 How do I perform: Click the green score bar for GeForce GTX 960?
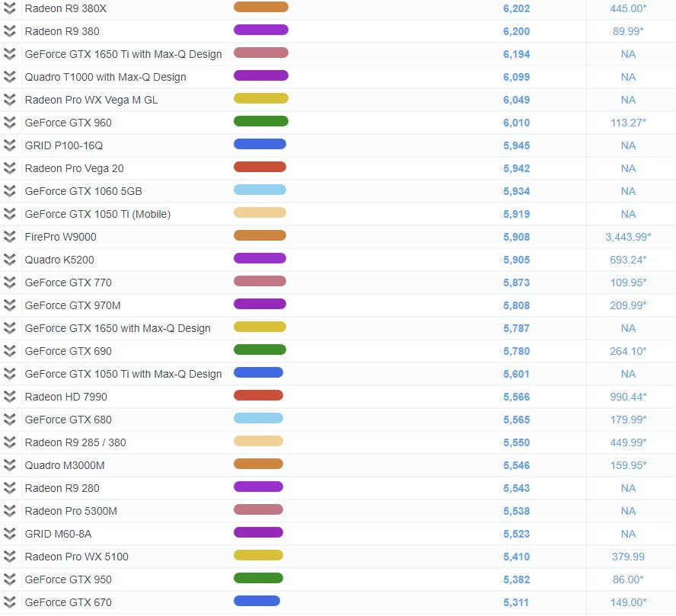(x=261, y=121)
